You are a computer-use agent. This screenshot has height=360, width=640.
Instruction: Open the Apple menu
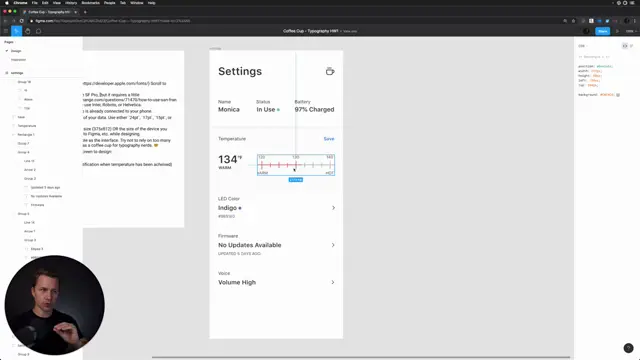point(7,3)
